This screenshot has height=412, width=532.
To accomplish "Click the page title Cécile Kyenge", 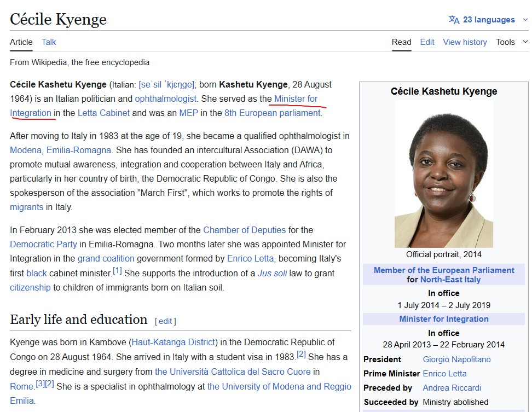I will [x=58, y=19].
